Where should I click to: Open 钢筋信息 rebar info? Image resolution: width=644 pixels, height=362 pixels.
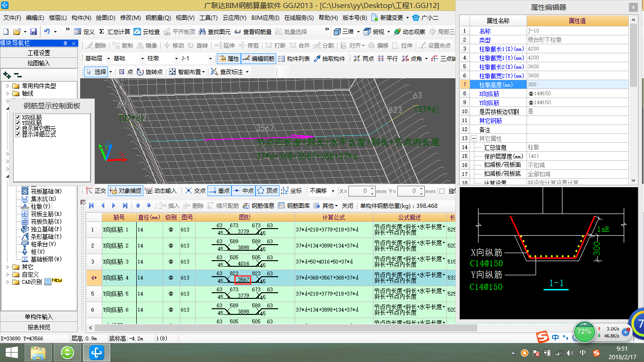pyautogui.click(x=258, y=206)
